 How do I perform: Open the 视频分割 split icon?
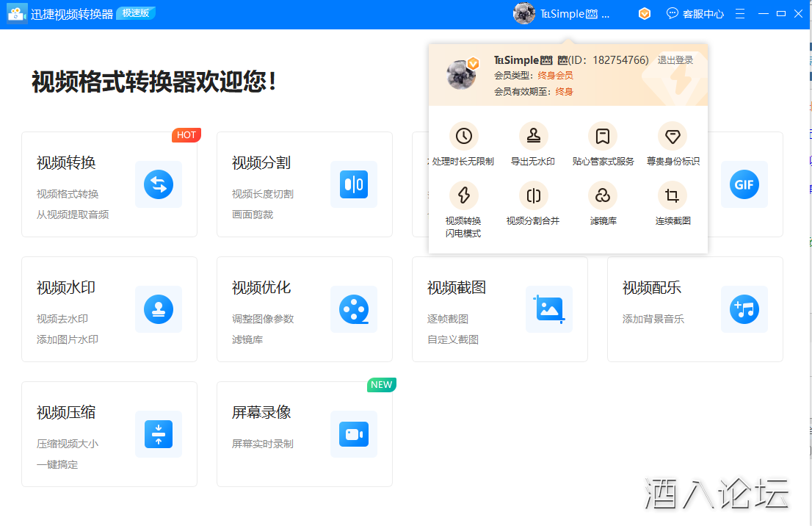point(354,184)
